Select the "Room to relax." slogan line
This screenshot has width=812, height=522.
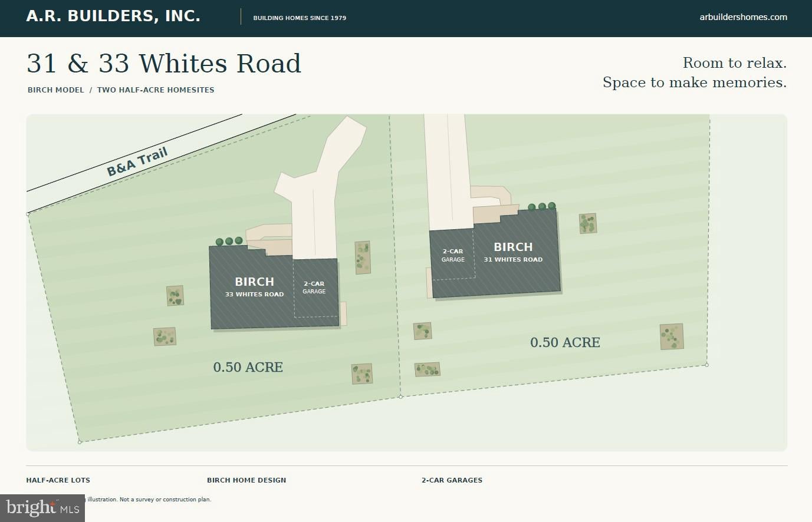click(735, 63)
